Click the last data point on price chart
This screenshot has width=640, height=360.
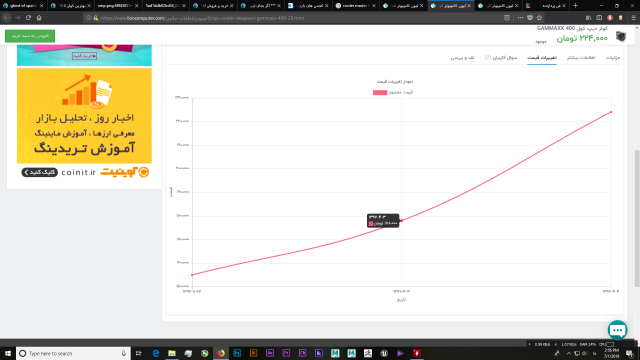click(x=611, y=112)
